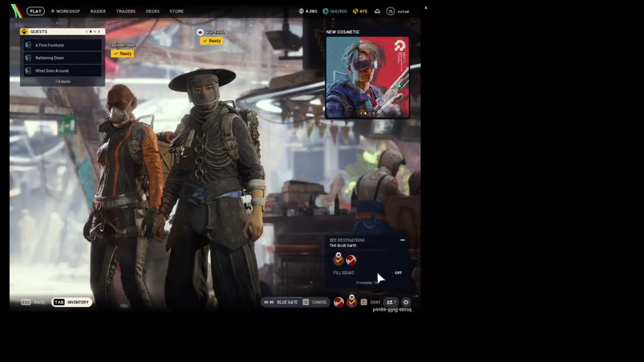Click the microphone icon in the corner

point(426,8)
